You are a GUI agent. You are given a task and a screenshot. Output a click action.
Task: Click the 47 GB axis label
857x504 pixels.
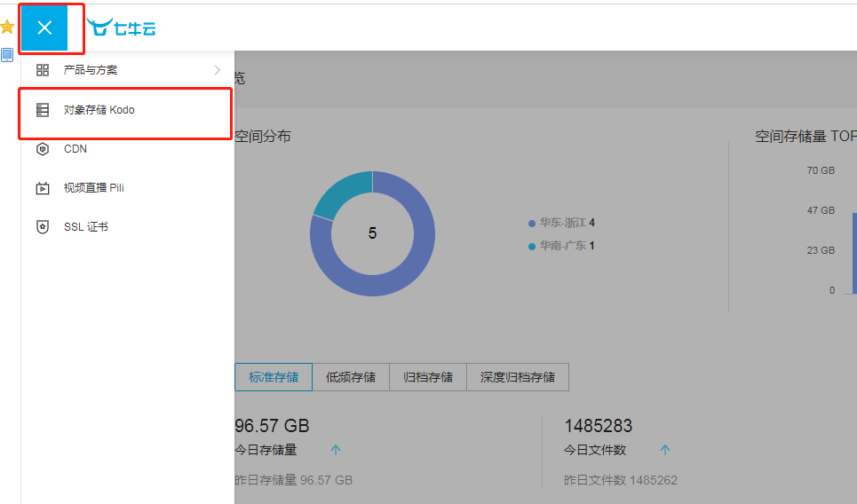pyautogui.click(x=821, y=210)
